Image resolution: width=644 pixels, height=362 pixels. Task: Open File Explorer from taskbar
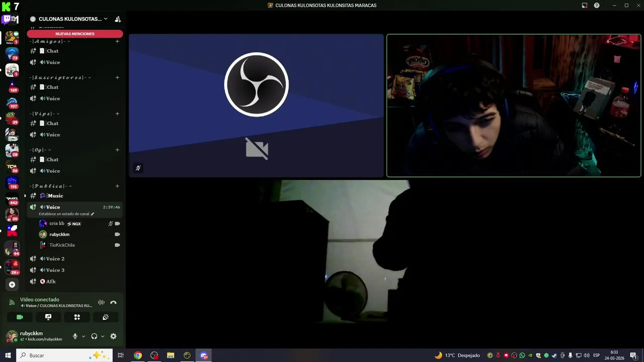click(x=171, y=355)
